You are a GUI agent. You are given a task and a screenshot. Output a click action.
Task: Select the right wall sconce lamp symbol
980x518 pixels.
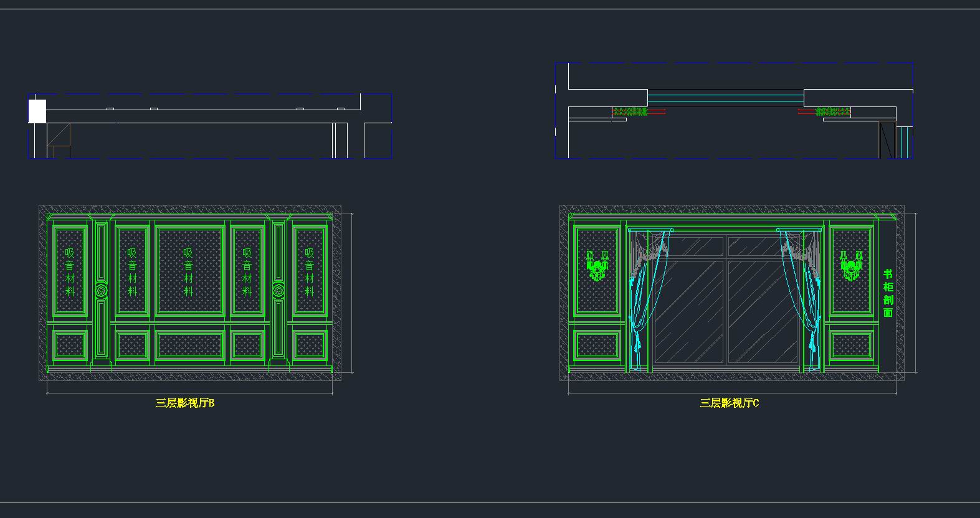[850, 266]
